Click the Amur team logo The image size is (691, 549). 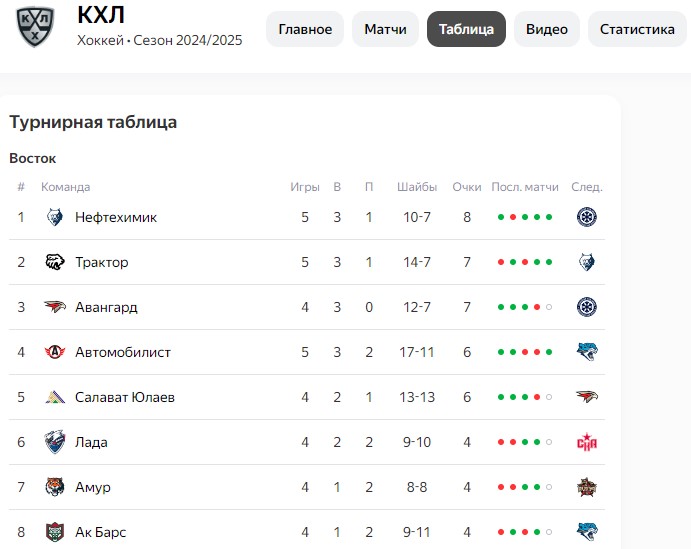point(55,487)
